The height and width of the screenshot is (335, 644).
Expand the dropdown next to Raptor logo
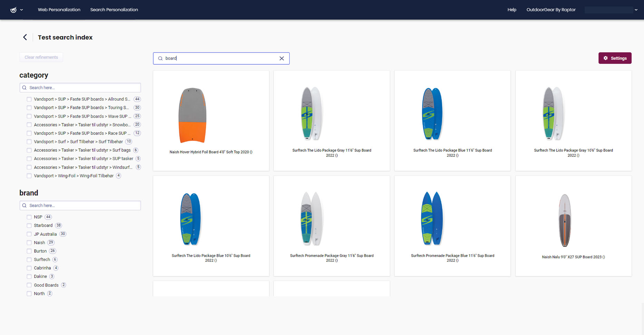pyautogui.click(x=21, y=10)
